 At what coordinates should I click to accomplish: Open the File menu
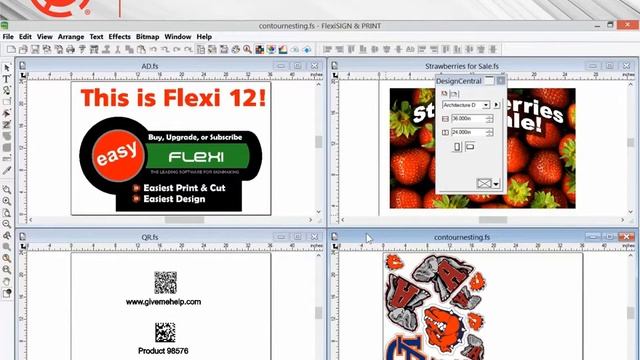(x=8, y=37)
